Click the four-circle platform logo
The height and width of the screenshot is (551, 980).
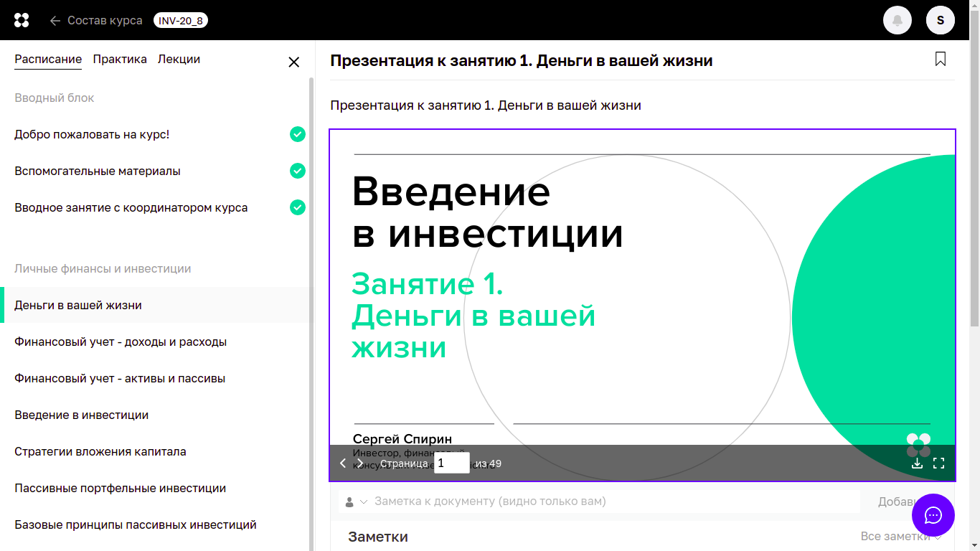[x=22, y=20]
